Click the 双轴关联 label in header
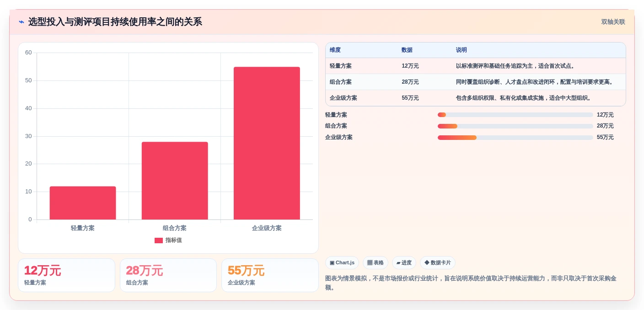The width and height of the screenshot is (644, 310). point(613,22)
